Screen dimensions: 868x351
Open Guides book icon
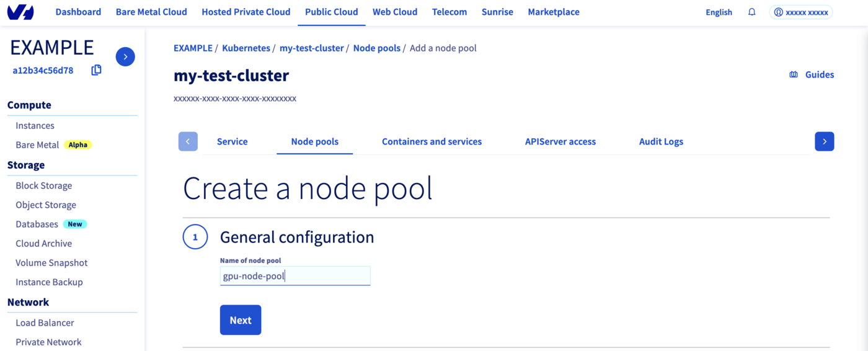pos(794,74)
